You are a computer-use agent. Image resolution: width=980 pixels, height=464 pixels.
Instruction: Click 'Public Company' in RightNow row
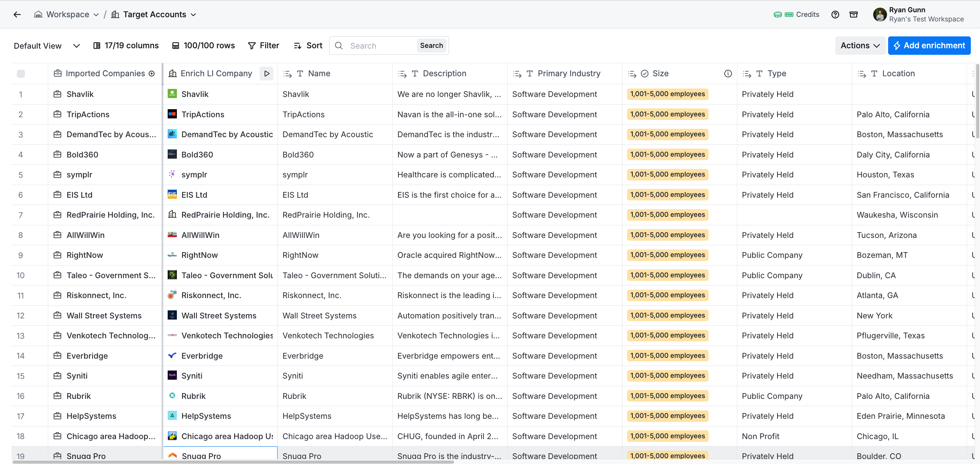772,255
